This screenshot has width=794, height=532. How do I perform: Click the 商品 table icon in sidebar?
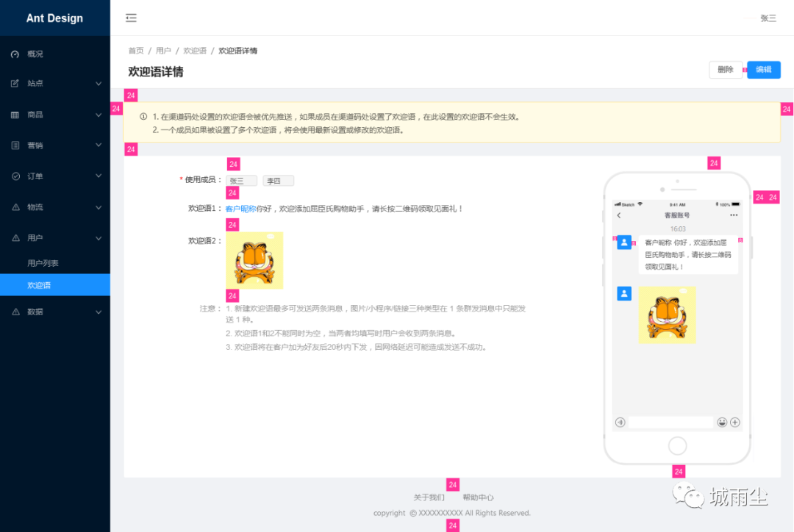15,115
